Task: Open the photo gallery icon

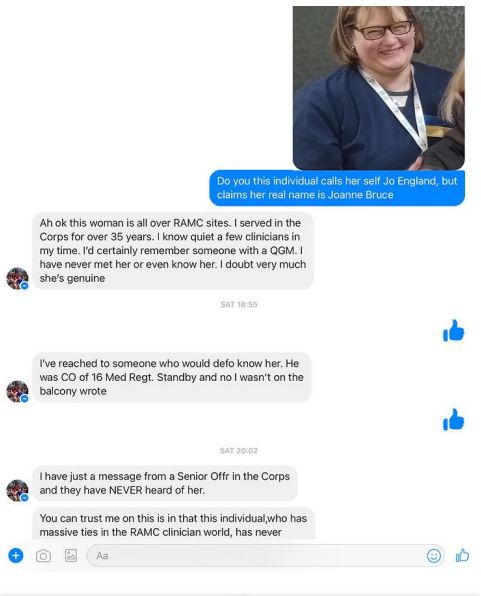Action: pos(71,556)
